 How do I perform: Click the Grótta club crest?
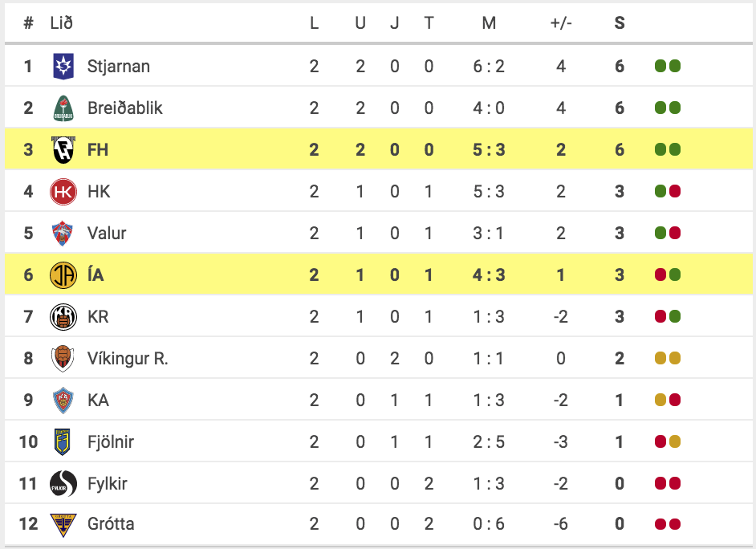pyautogui.click(x=63, y=524)
